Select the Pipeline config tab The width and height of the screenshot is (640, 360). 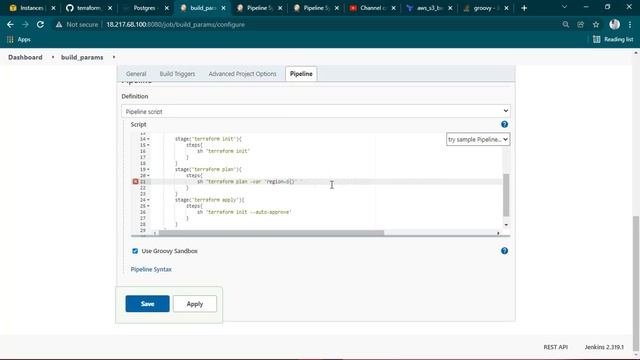[301, 74]
